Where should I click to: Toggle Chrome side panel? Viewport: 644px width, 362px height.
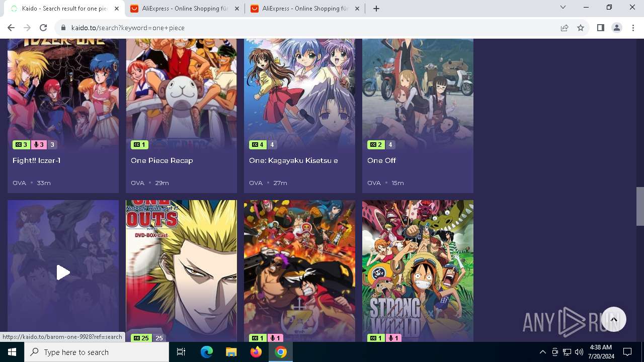[x=600, y=28]
